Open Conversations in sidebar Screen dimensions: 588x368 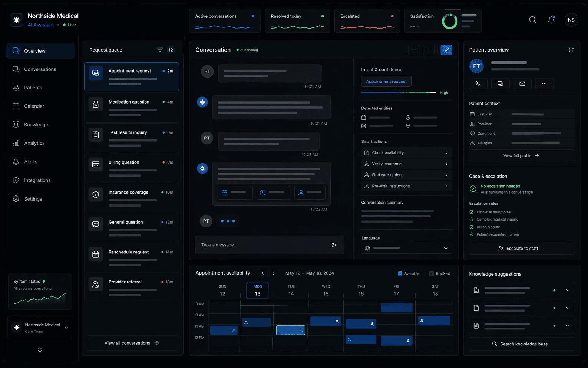pos(41,69)
